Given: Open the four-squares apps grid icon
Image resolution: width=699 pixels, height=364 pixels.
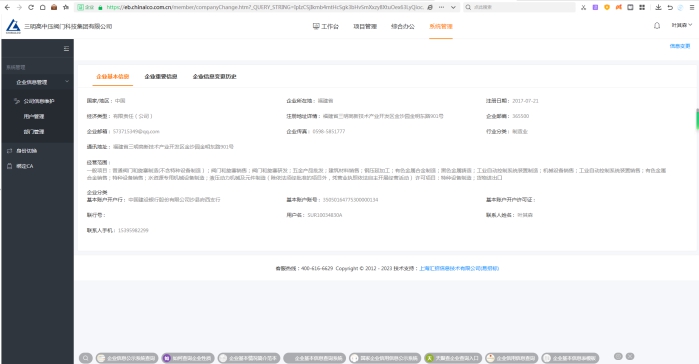Looking at the screenshot, I should tap(642, 7).
